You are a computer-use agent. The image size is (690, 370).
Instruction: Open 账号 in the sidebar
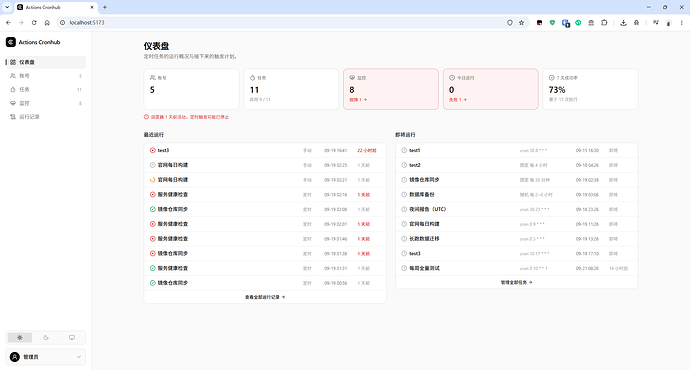[45, 76]
